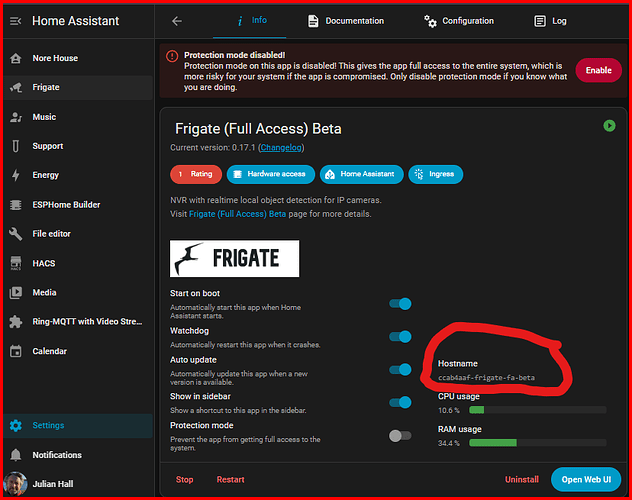This screenshot has width=632, height=500.
Task: Click the Uninstall button
Action: [x=522, y=479]
